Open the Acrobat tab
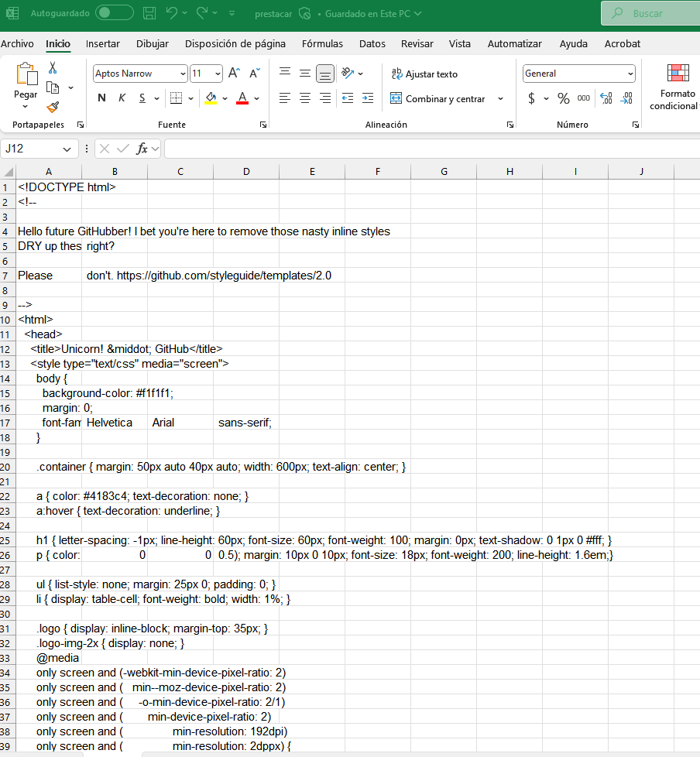The height and width of the screenshot is (757, 700). (x=623, y=44)
